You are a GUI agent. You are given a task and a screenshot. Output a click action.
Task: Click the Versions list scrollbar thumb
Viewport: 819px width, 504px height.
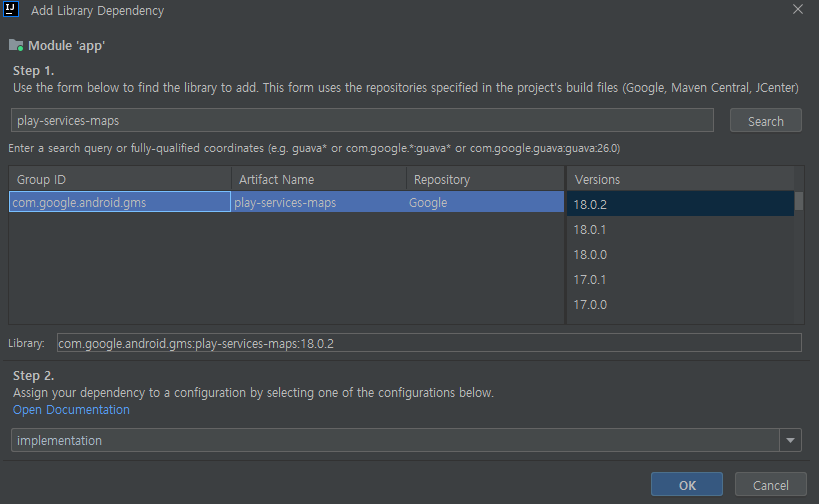point(799,201)
